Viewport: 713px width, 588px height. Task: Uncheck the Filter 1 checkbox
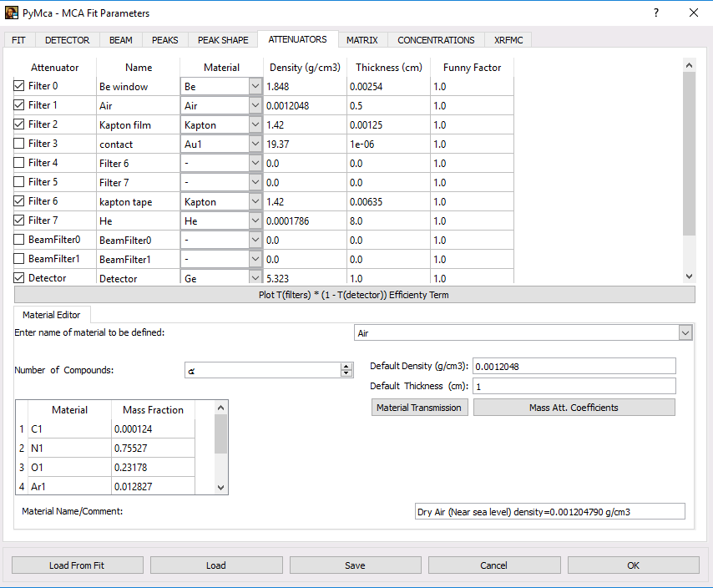tap(18, 105)
